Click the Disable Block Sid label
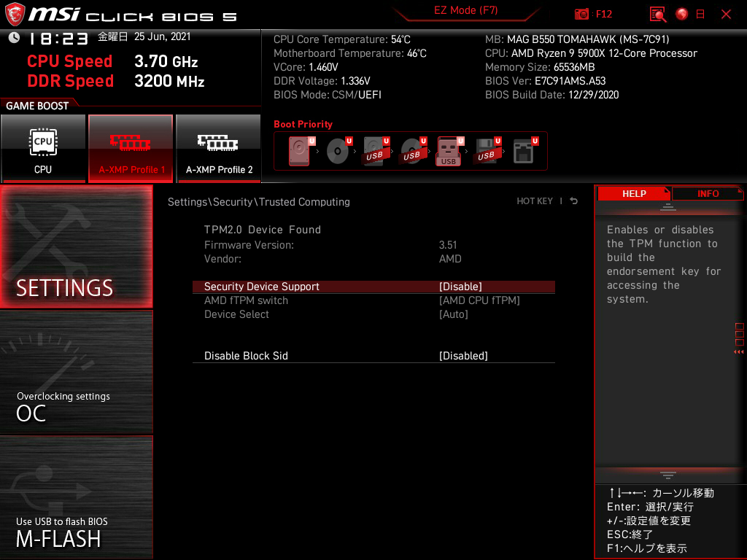The height and width of the screenshot is (560, 747). coord(246,356)
